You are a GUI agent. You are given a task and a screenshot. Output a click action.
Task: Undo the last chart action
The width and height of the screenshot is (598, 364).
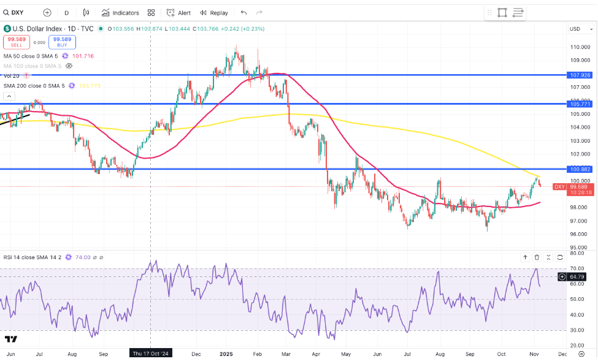tap(244, 12)
